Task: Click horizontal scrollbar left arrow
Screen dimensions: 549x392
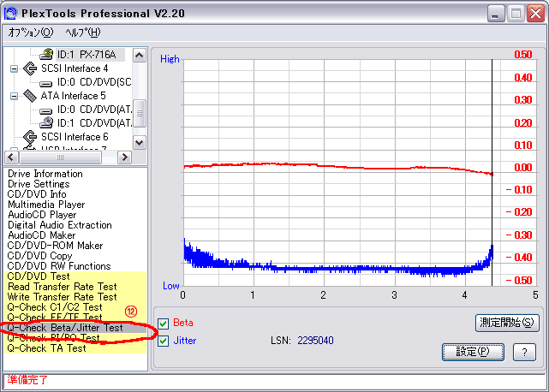Action: click(x=11, y=157)
